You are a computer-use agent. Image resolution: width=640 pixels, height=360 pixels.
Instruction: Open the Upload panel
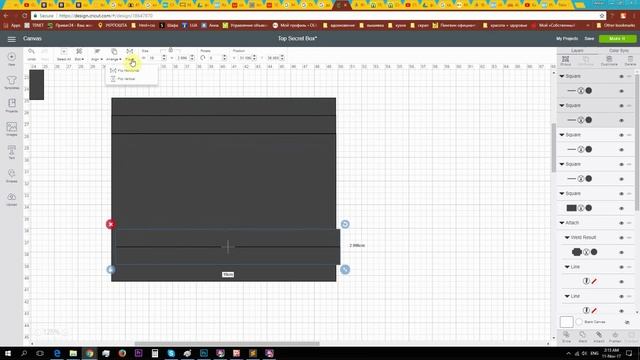[11, 199]
